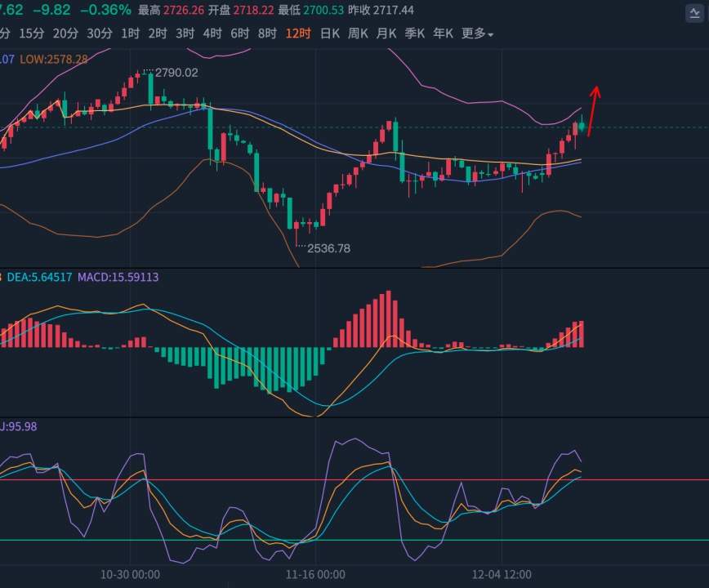
Task: Click the 12-04 12:00 time axis label
Action: pyautogui.click(x=502, y=574)
